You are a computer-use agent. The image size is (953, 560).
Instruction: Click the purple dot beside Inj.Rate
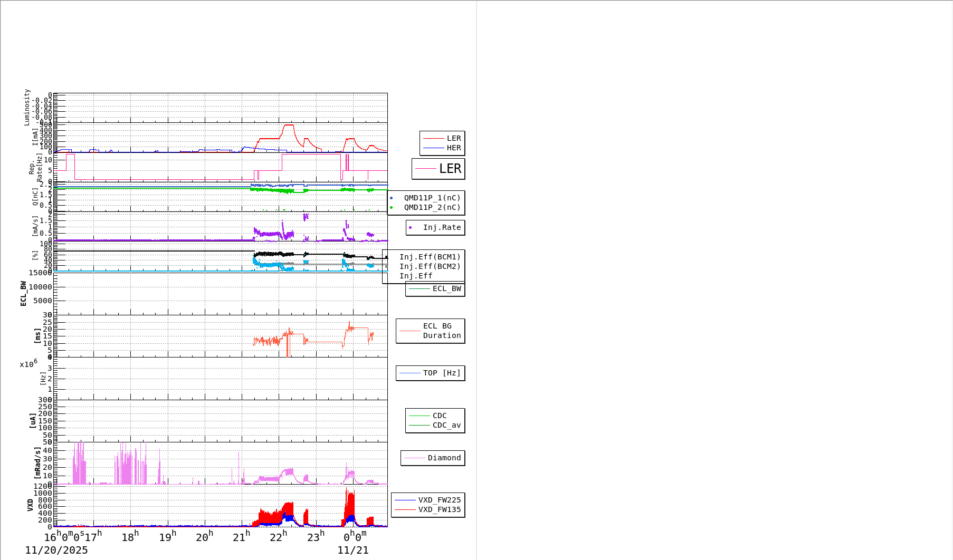click(x=411, y=228)
